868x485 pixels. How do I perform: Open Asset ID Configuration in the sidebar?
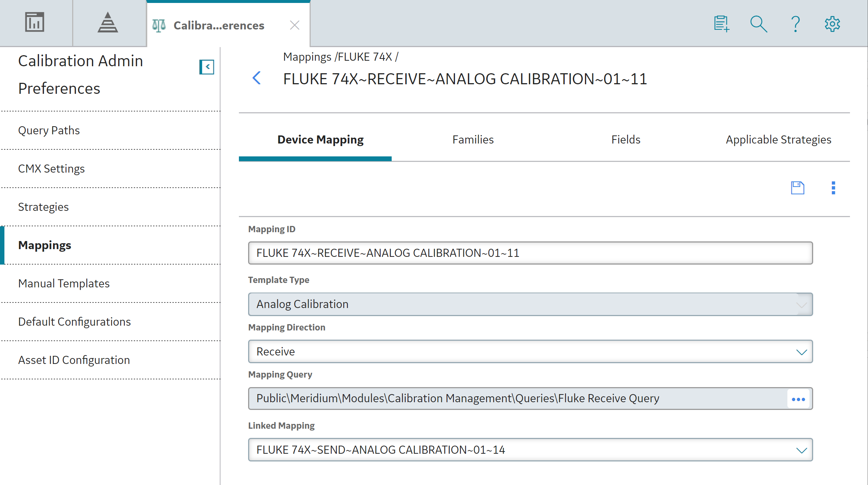pos(110,360)
